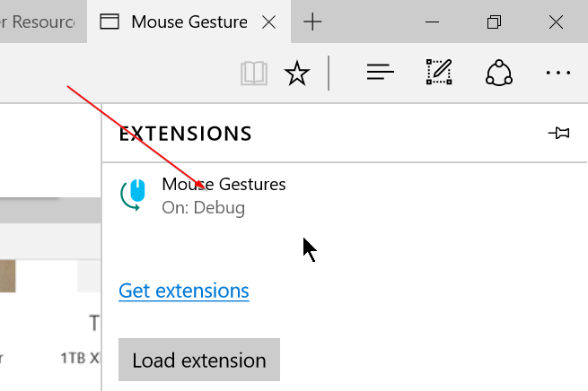Click the Share icon in toolbar
Viewport: 588px width, 391px height.
(498, 73)
